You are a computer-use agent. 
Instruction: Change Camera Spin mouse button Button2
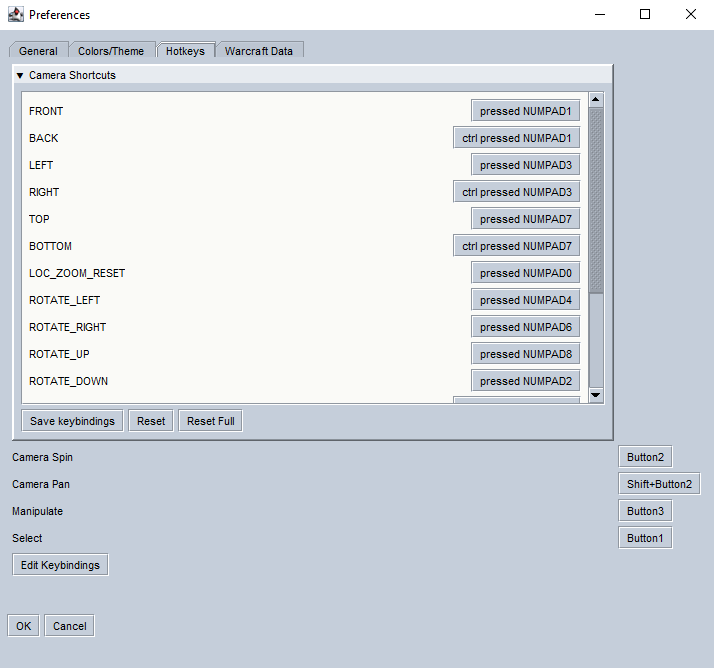[645, 457]
